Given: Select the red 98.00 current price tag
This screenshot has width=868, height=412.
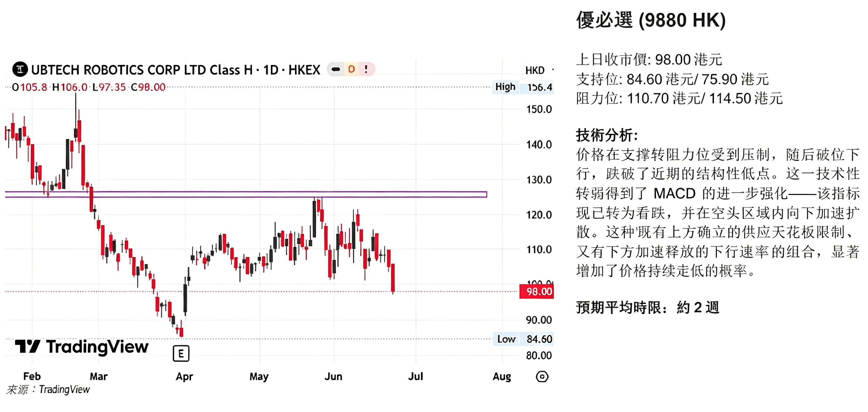Looking at the screenshot, I should (537, 291).
